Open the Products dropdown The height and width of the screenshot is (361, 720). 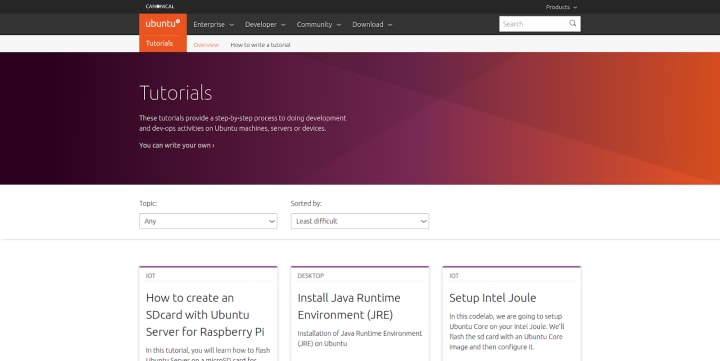click(x=561, y=7)
